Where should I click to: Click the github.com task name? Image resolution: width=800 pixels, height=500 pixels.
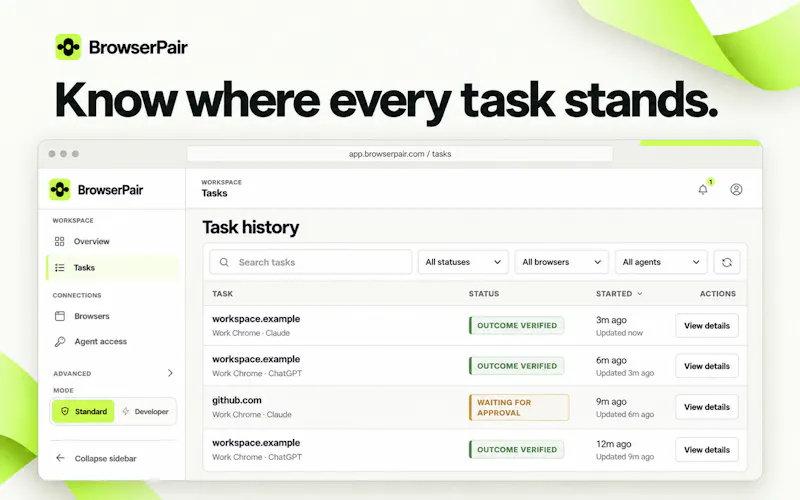237,401
